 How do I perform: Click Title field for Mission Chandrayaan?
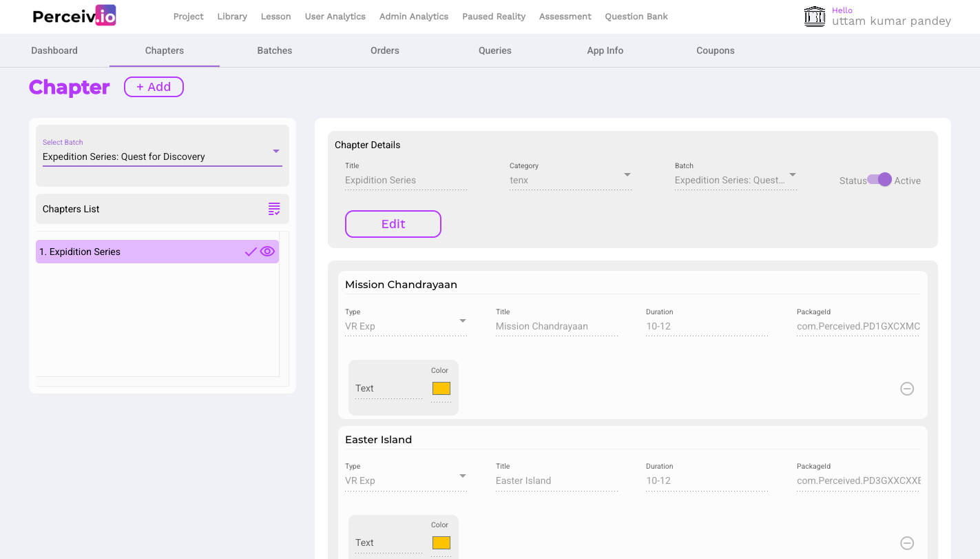click(556, 326)
